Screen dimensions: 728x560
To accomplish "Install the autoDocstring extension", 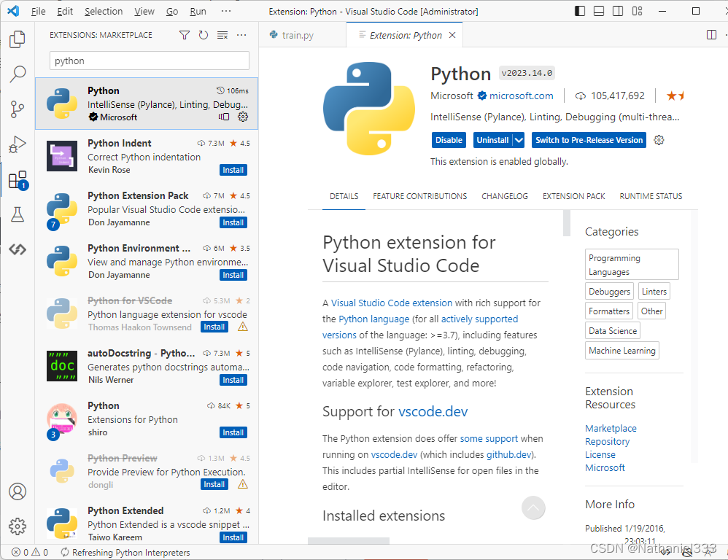I will (x=233, y=380).
